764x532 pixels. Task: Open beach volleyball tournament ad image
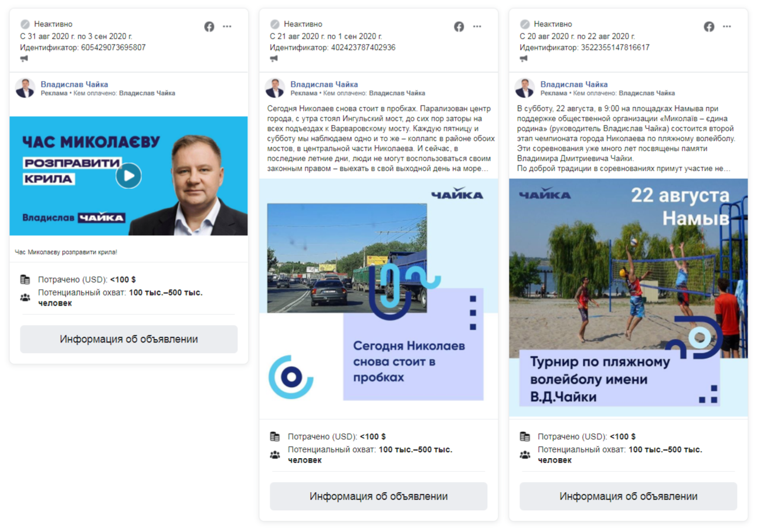tap(629, 297)
